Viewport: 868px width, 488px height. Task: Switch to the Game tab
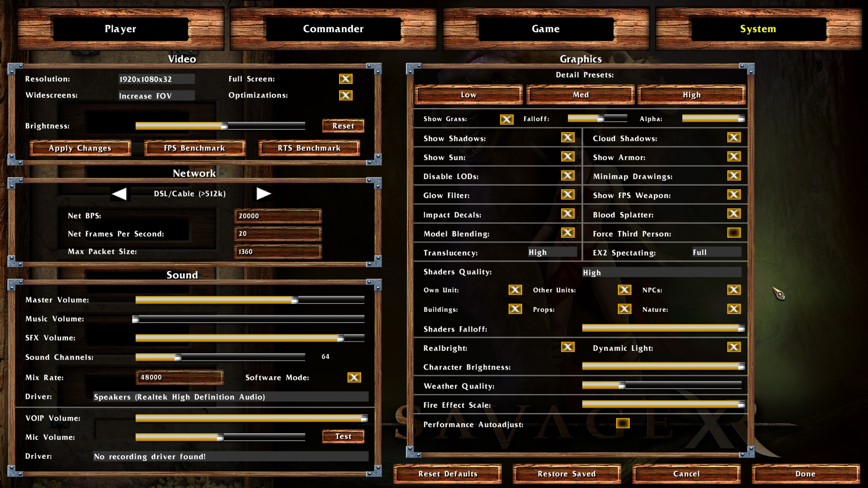tap(546, 29)
